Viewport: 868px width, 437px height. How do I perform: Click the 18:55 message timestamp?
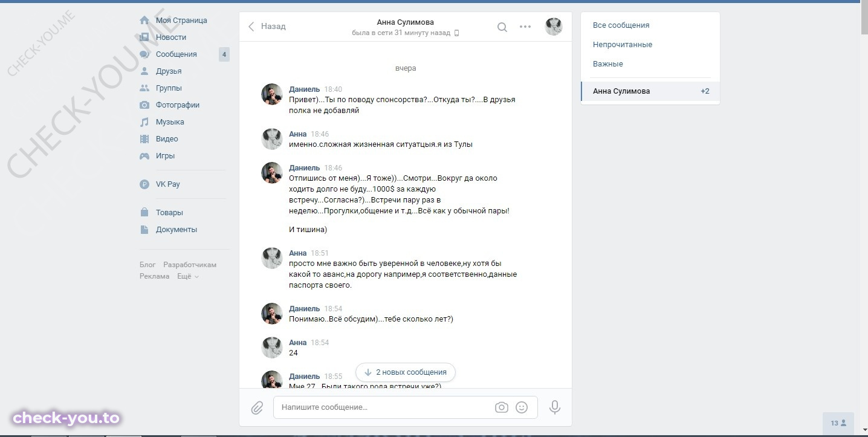click(x=333, y=377)
